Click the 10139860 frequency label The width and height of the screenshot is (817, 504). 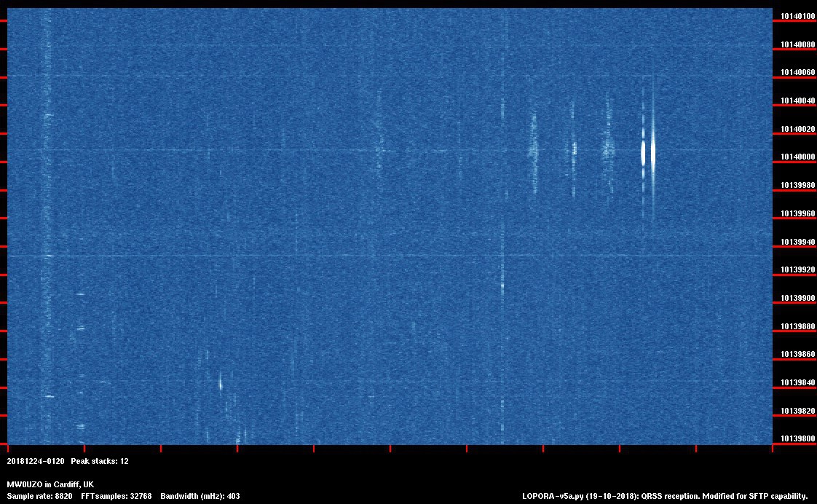(x=797, y=355)
